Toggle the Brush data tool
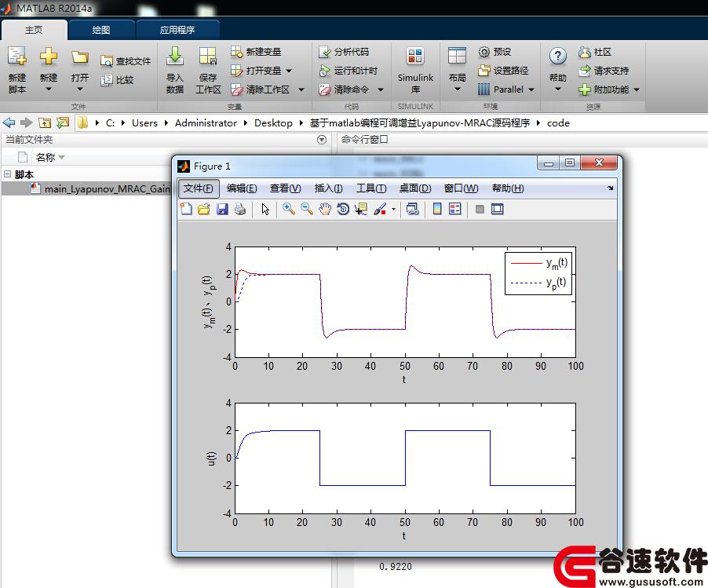The height and width of the screenshot is (588, 708). point(379,209)
